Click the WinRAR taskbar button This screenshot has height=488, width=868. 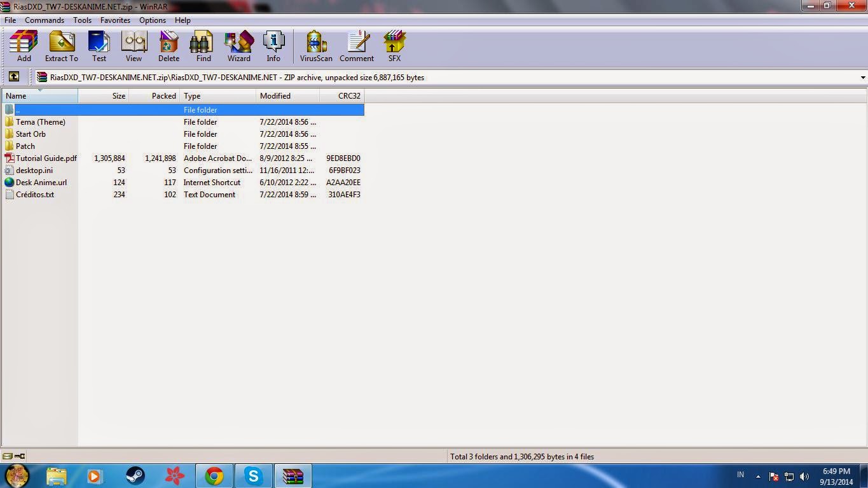click(x=293, y=476)
